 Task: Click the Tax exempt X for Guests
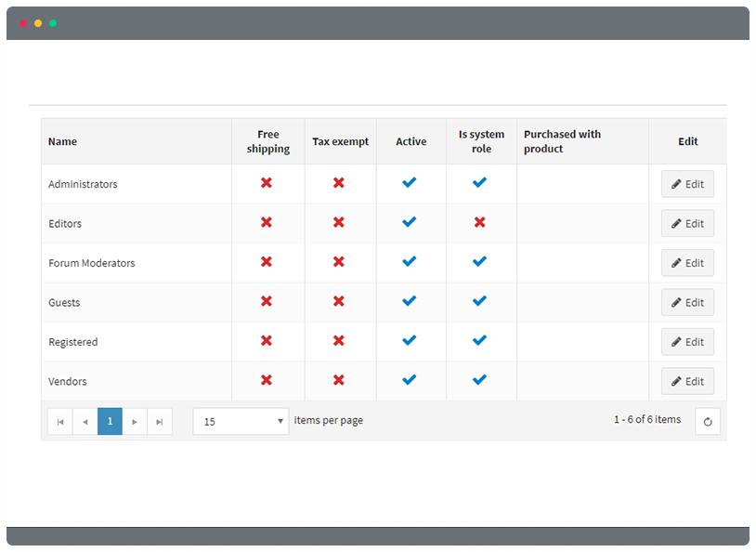tap(339, 302)
